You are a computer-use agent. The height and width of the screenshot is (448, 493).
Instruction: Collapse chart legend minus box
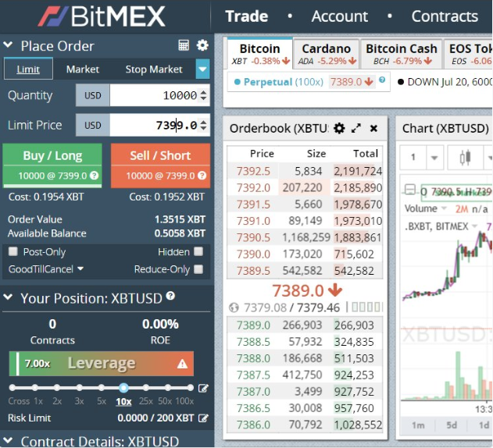409,190
